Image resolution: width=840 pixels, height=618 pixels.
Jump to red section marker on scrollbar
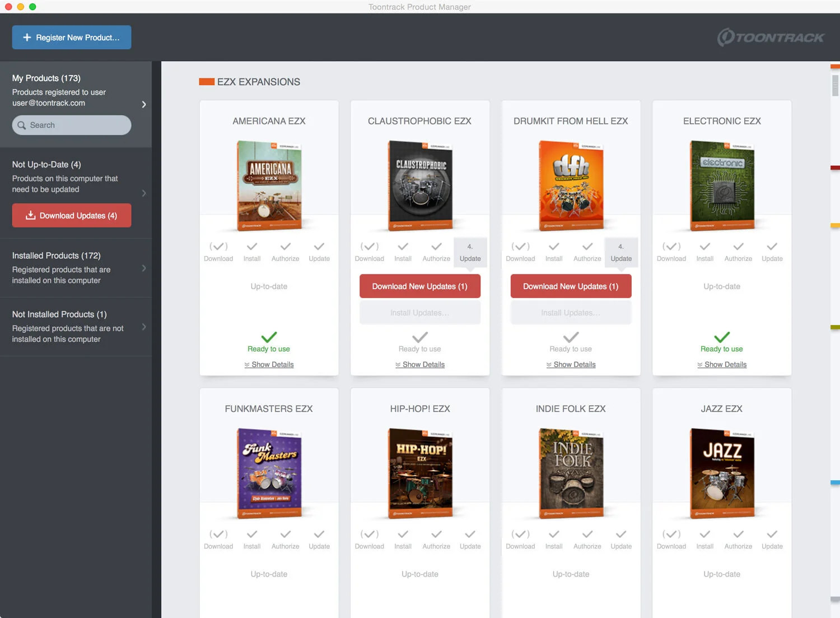[835, 168]
